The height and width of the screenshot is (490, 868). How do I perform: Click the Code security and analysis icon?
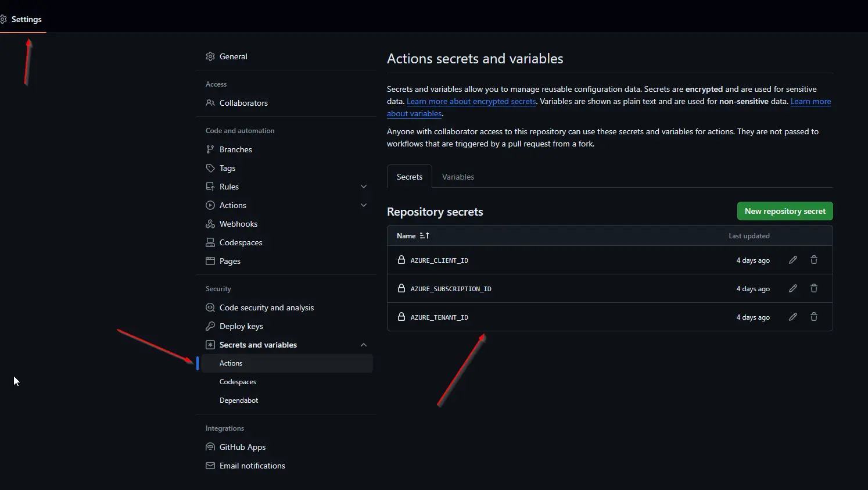coord(210,307)
